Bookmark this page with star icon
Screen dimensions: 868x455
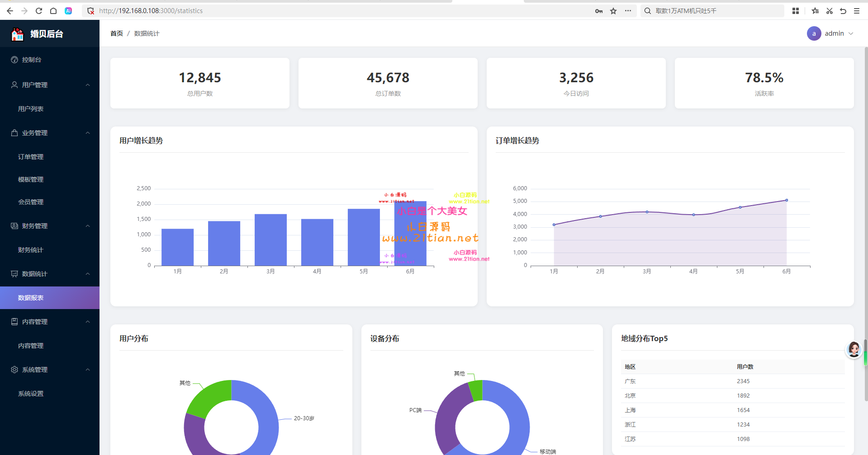(x=613, y=11)
